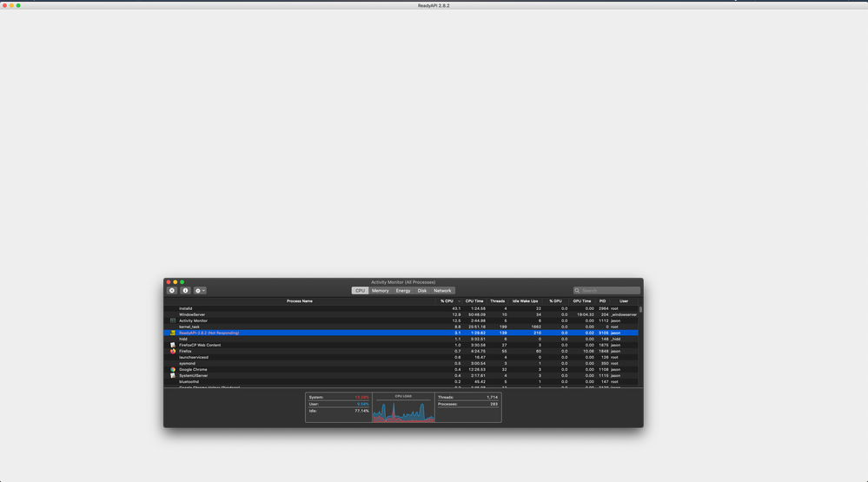
Task: Sort by Threads column header
Action: pos(497,301)
